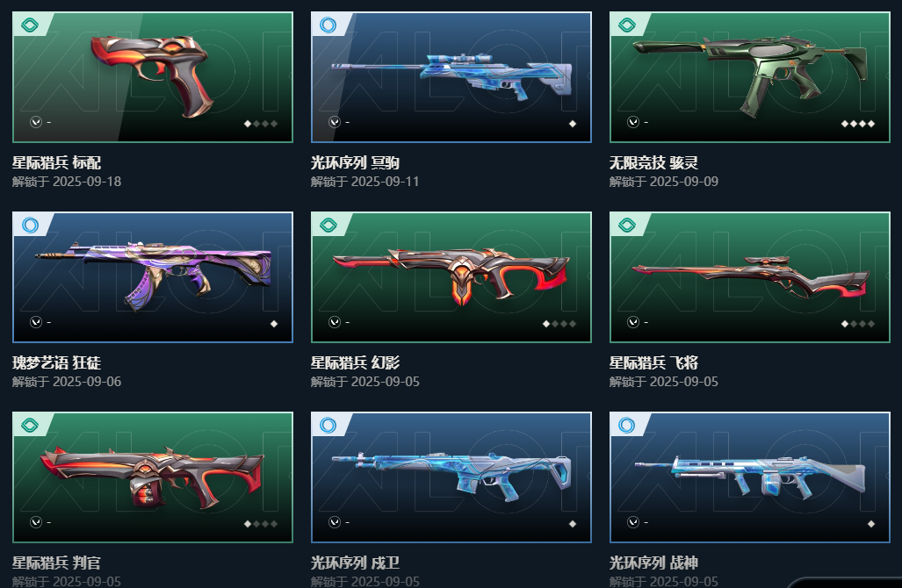Click round chevron icon on 星际猎兵 幻影 card
This screenshot has height=588, width=902.
coord(335,322)
